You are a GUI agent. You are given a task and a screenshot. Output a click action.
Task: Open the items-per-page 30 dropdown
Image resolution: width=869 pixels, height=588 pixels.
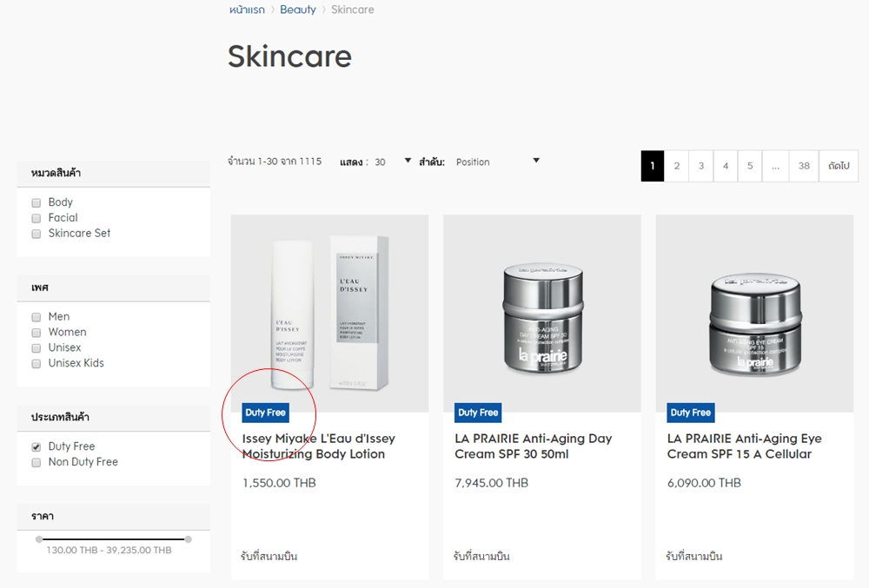click(393, 162)
